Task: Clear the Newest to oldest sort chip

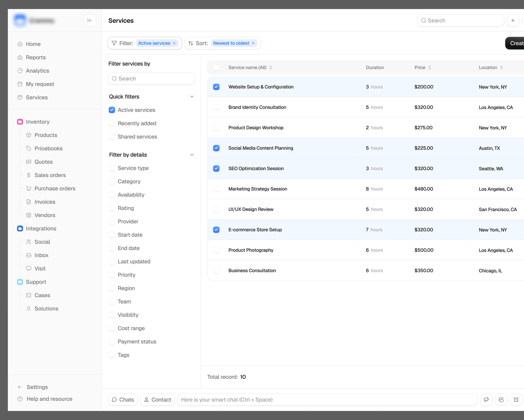Action: pyautogui.click(x=253, y=43)
